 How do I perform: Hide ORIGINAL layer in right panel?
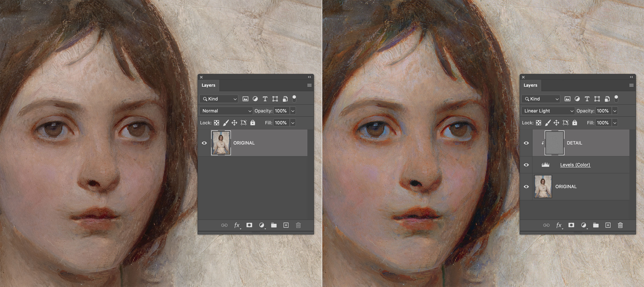(526, 186)
